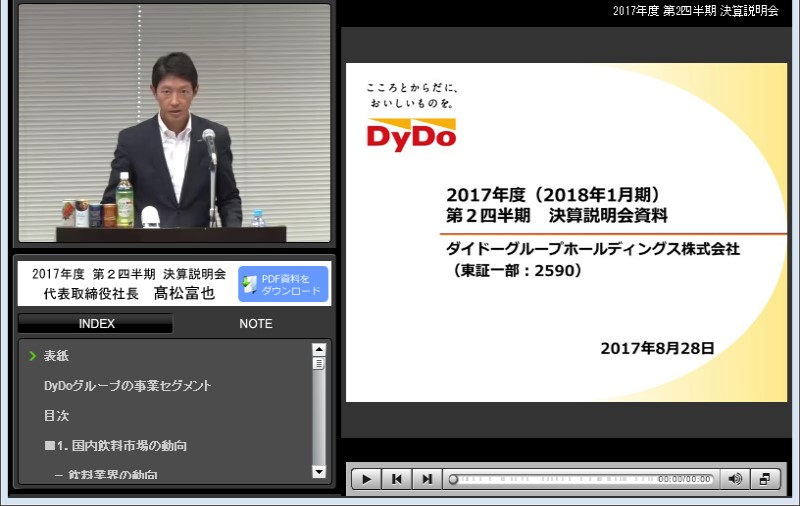This screenshot has width=800, height=506.
Task: Click the index scrollbar thumb
Action: [319, 364]
